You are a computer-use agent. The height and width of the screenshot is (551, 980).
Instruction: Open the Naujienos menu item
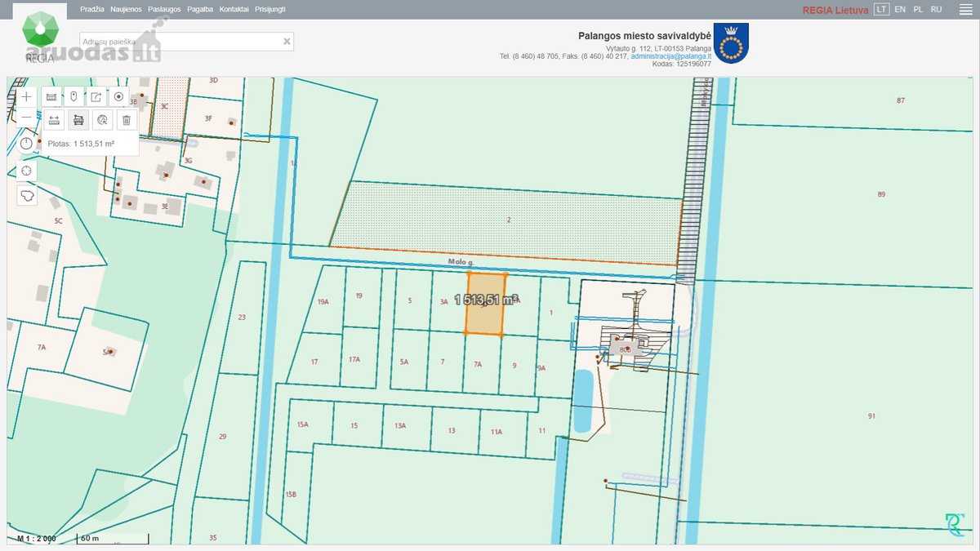pos(126,9)
